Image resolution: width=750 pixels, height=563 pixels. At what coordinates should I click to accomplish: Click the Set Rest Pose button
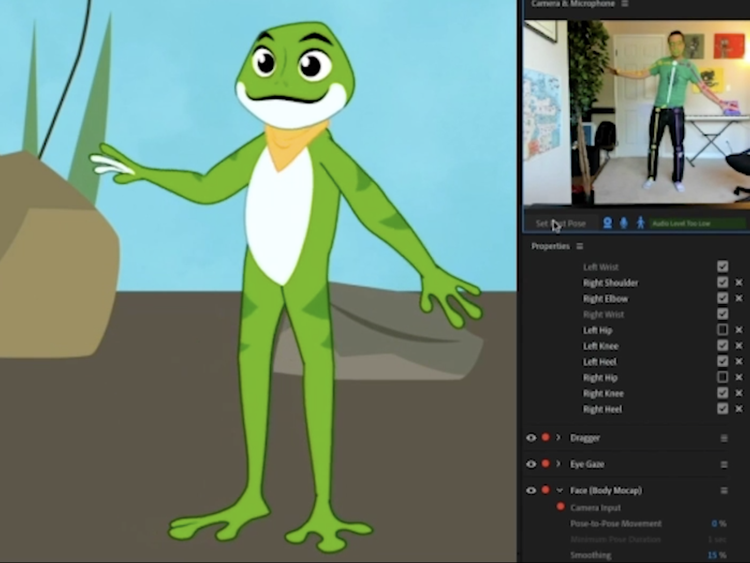[561, 223]
